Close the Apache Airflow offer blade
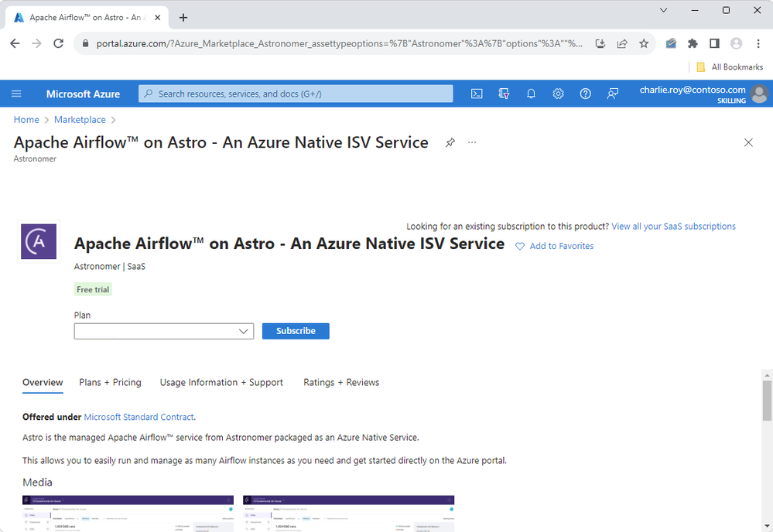773x532 pixels. pyautogui.click(x=748, y=142)
